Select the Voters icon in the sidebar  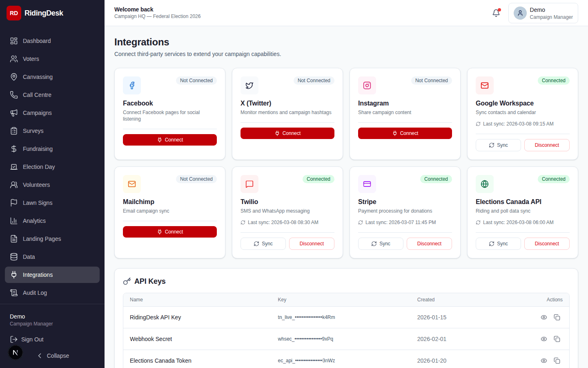[15, 59]
